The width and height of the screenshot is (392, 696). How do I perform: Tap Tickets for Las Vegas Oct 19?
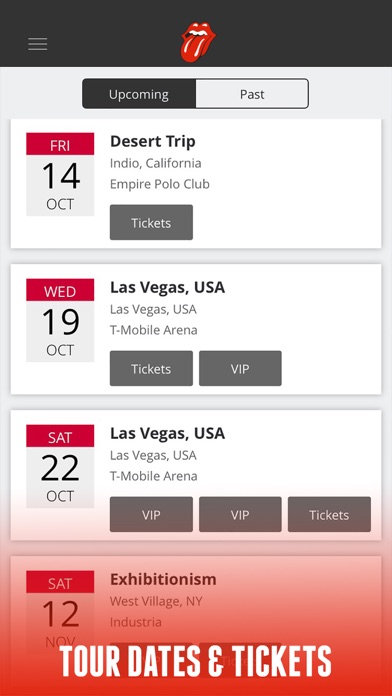coord(151,368)
